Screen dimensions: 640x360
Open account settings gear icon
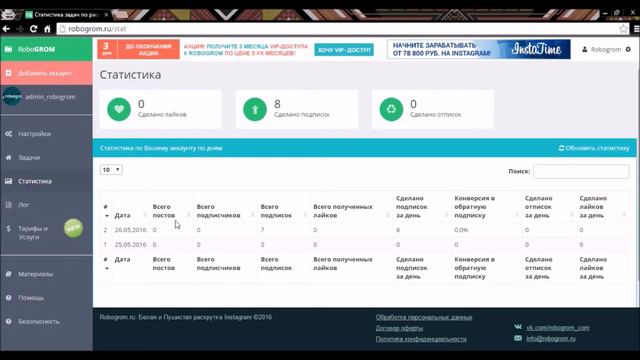(x=628, y=49)
